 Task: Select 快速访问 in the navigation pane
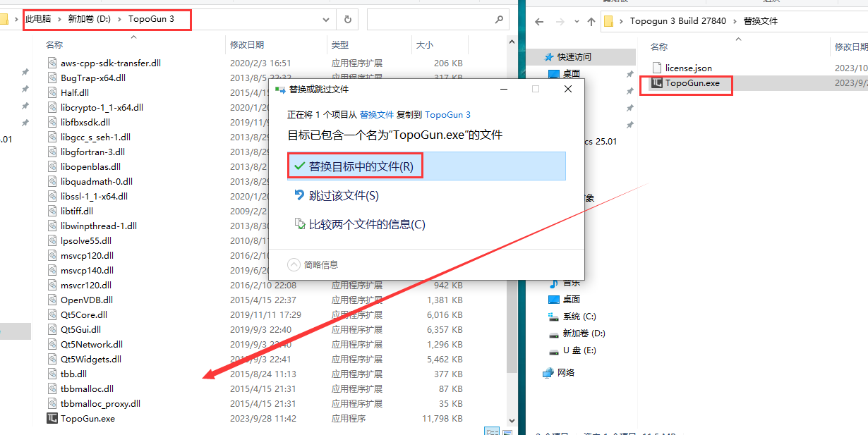click(574, 56)
